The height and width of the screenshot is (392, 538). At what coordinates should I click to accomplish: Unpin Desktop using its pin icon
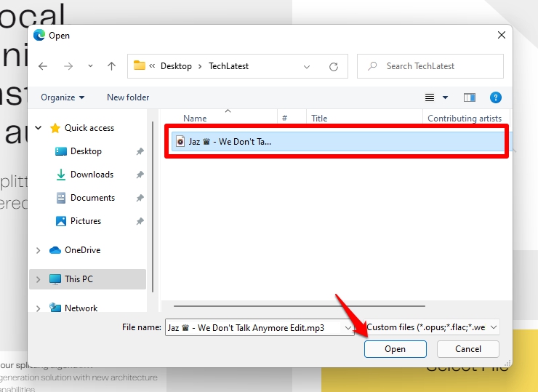pos(140,151)
